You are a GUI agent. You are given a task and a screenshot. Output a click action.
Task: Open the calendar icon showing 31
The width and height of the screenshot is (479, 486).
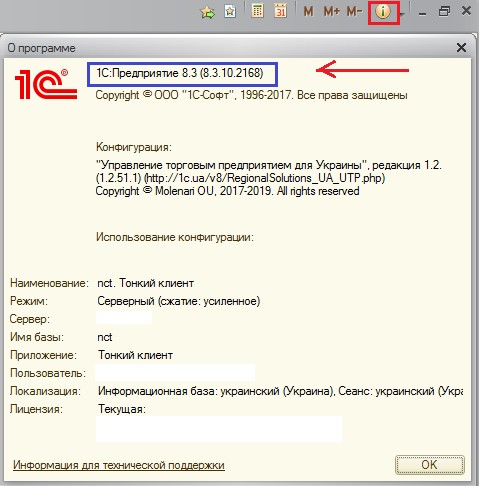(281, 12)
